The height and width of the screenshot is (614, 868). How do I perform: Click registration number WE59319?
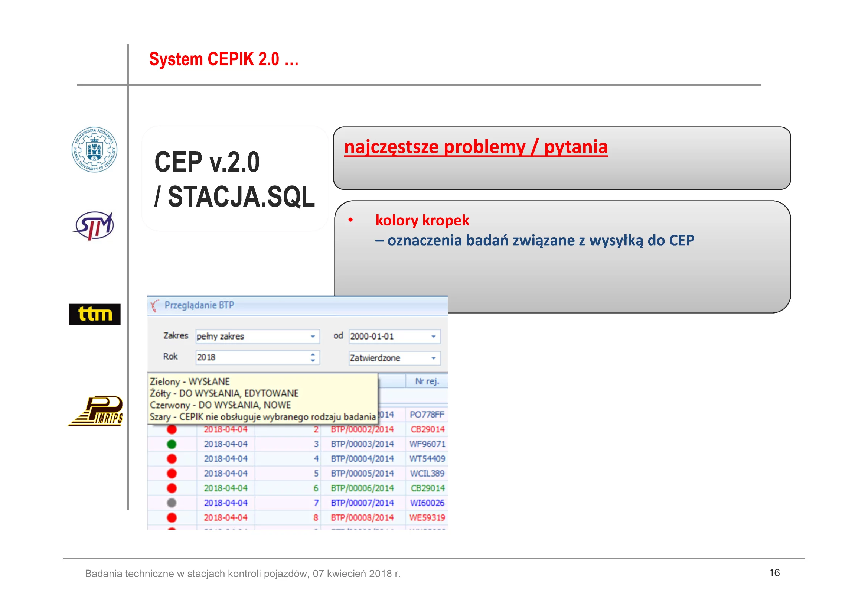click(428, 518)
